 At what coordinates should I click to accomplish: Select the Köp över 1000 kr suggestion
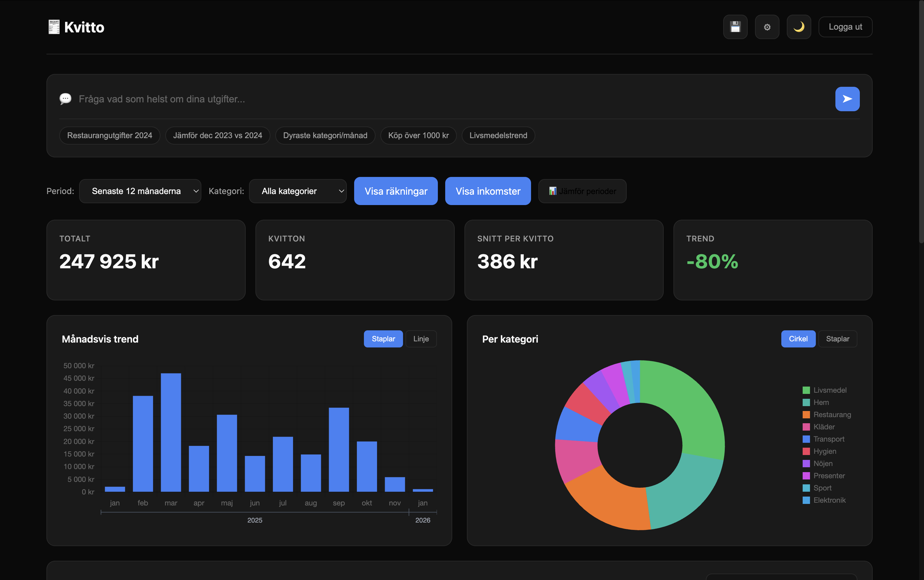coord(418,135)
